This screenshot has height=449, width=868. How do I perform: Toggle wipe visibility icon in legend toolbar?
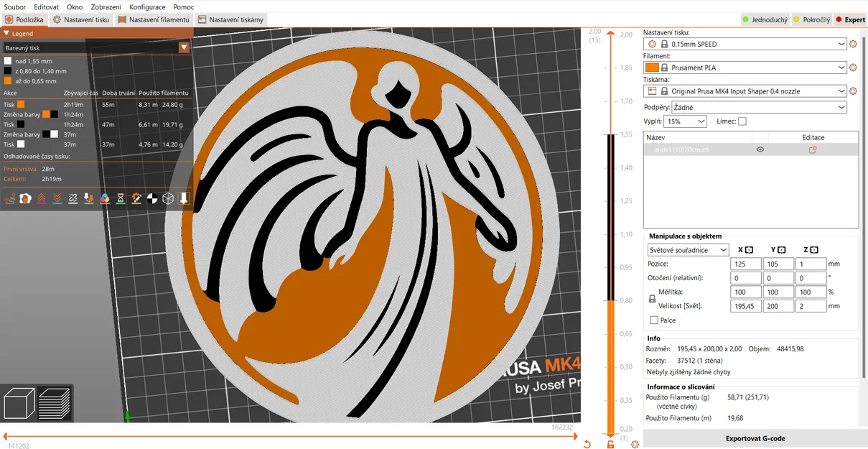click(x=25, y=198)
